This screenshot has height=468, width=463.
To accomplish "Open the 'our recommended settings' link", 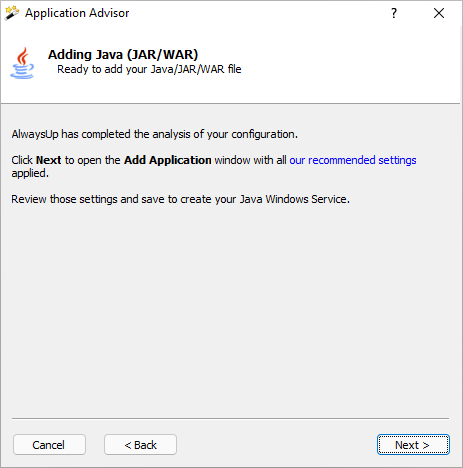I will 353,160.
